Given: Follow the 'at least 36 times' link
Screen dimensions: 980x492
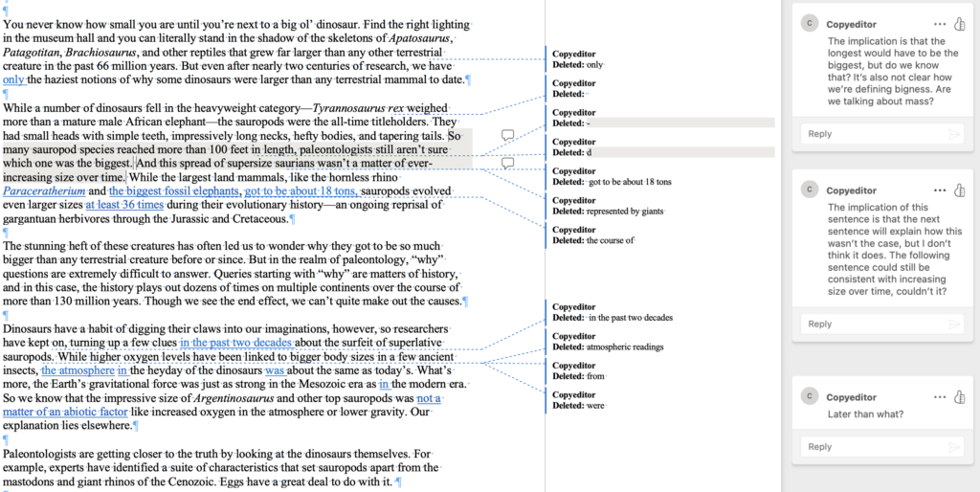Looking at the screenshot, I should tap(122, 205).
